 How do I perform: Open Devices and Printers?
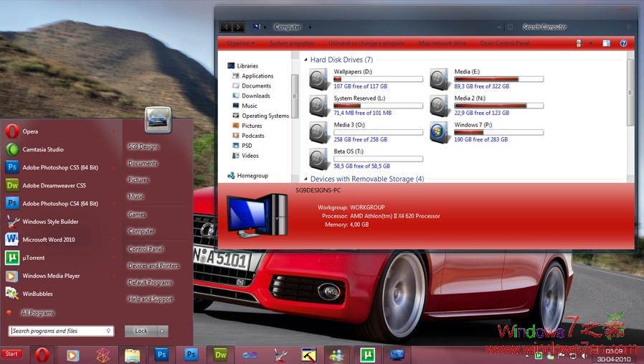[153, 266]
